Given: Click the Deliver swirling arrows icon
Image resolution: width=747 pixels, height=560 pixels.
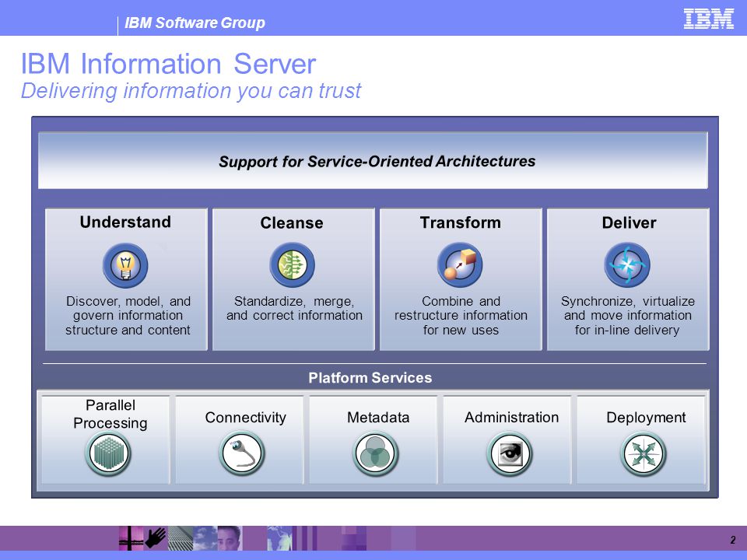Looking at the screenshot, I should [x=627, y=264].
